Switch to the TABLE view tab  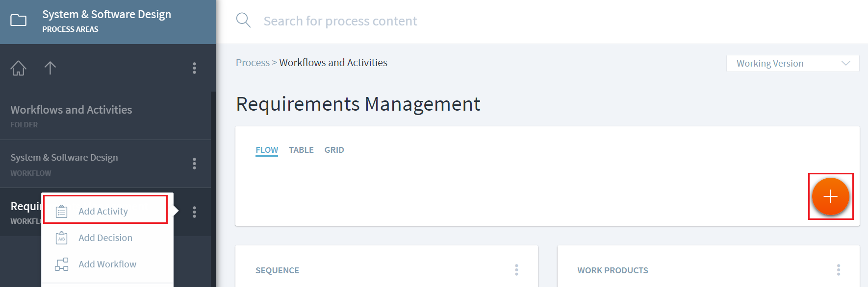click(301, 150)
